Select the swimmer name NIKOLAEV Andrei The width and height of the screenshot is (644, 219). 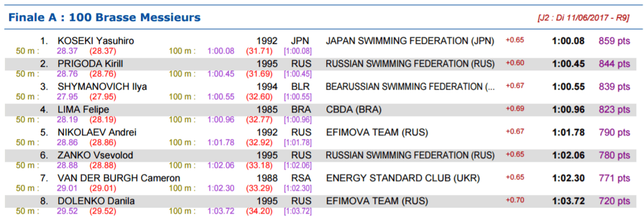pyautogui.click(x=97, y=133)
